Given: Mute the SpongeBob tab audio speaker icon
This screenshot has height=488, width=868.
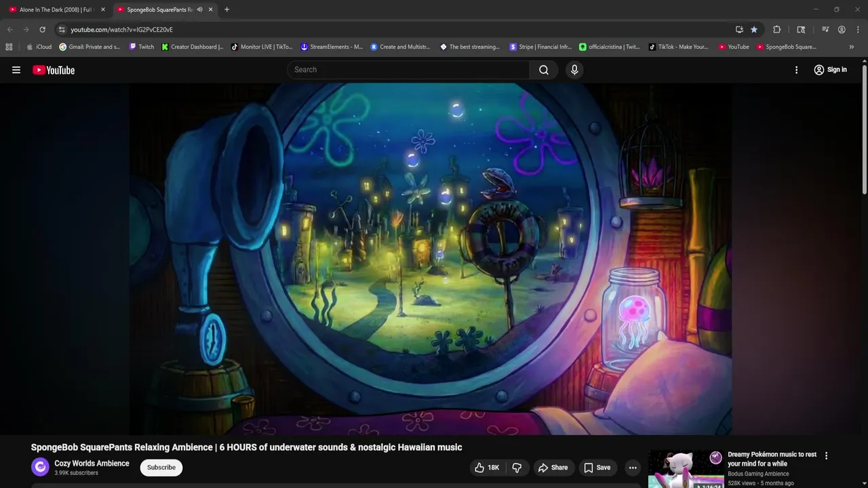Looking at the screenshot, I should click(x=199, y=9).
